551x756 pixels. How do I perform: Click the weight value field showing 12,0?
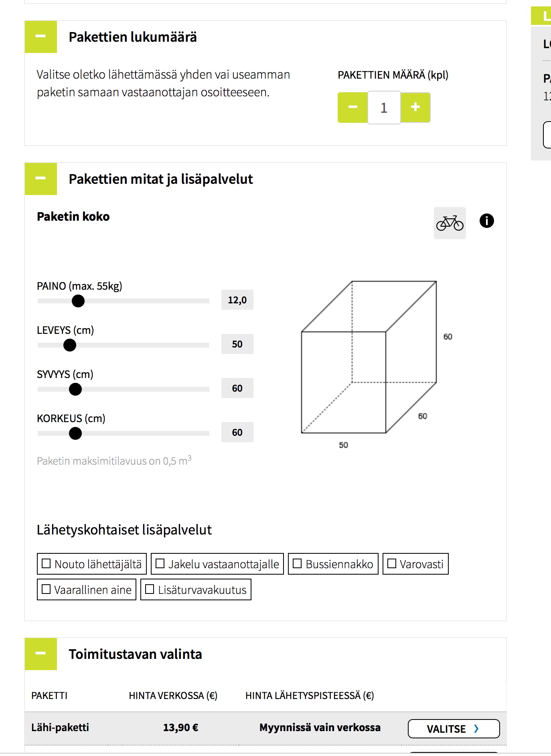[237, 300]
